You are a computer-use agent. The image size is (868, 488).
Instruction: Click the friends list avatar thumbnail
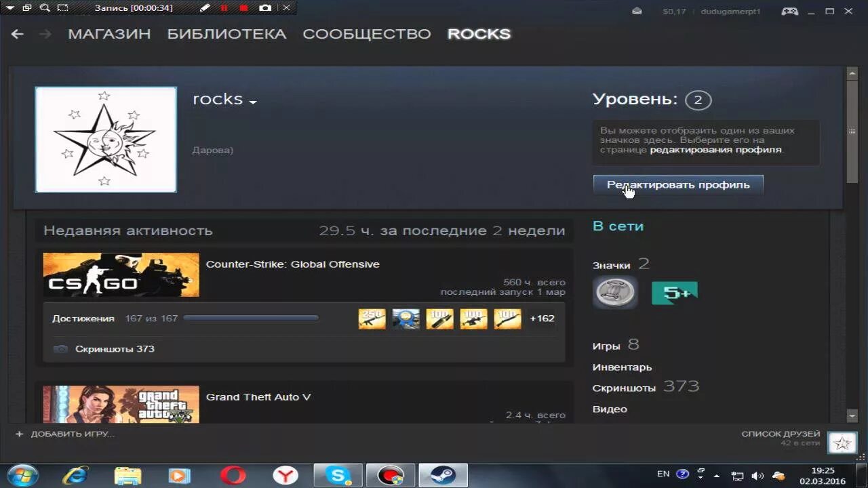(842, 443)
